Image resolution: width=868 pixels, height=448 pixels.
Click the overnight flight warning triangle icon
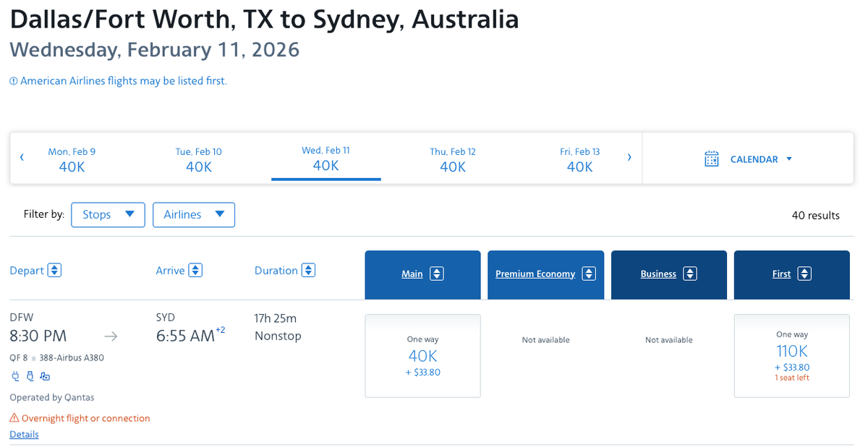(x=14, y=418)
